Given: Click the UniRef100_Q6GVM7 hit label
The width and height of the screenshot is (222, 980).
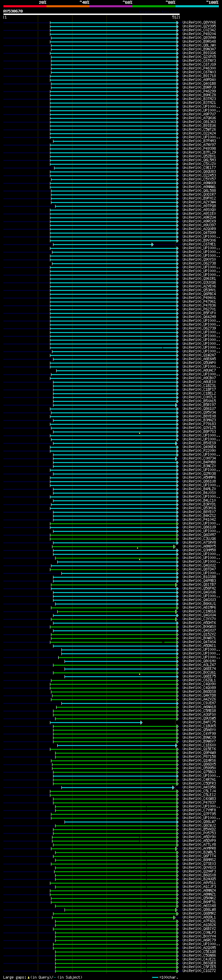Looking at the screenshot, I should [x=199, y=535].
